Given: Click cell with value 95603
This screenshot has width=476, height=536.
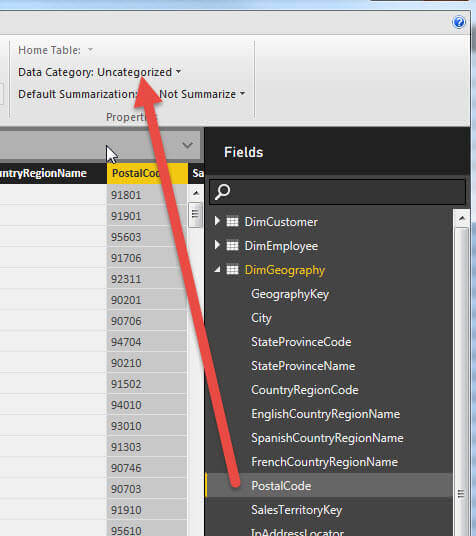Looking at the screenshot, I should click(x=147, y=237).
